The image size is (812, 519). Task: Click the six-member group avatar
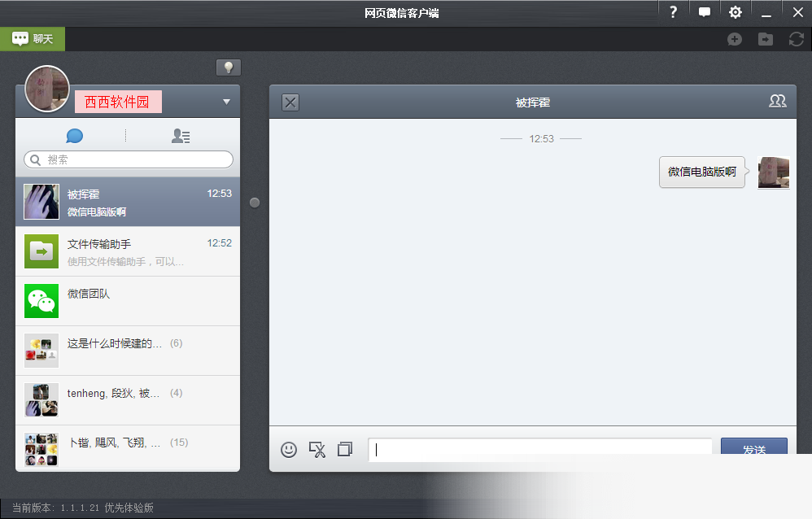coord(41,351)
